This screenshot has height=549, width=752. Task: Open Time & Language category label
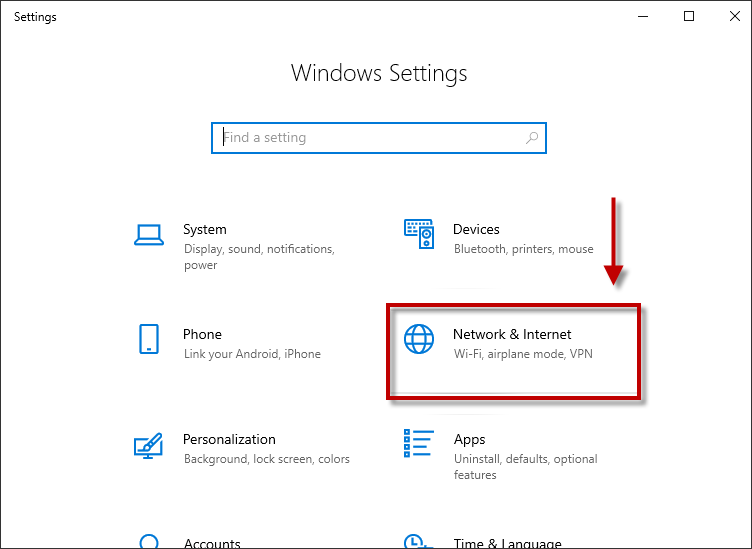pos(507,543)
